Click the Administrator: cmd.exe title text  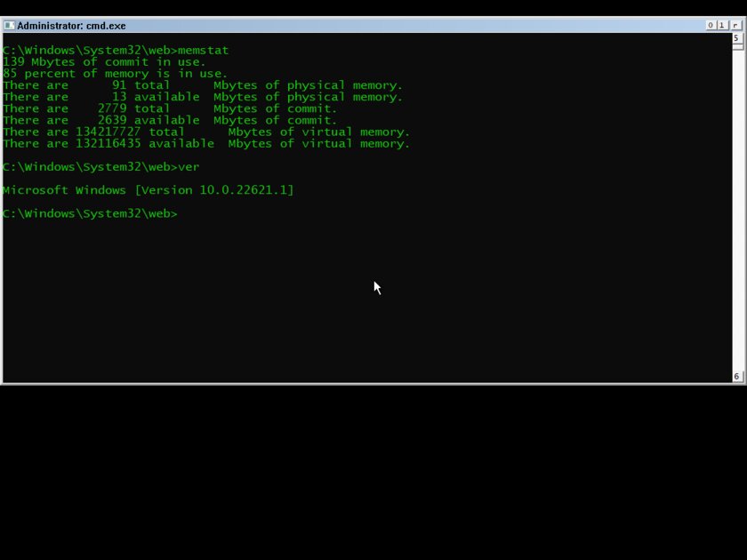click(x=71, y=26)
